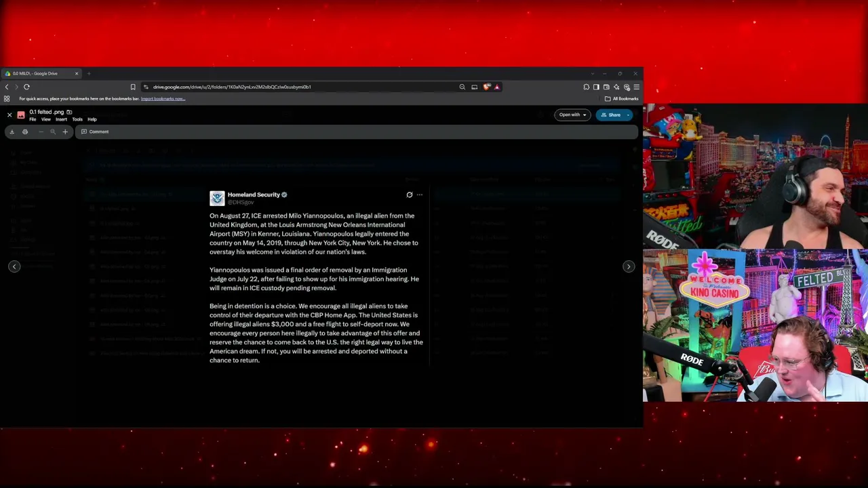Go forward in the browser

point(16,87)
